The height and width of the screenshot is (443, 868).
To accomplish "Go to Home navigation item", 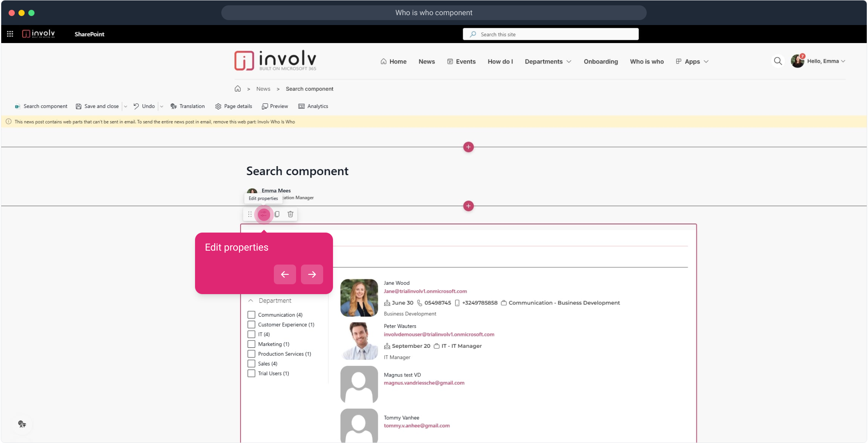I will pos(393,62).
